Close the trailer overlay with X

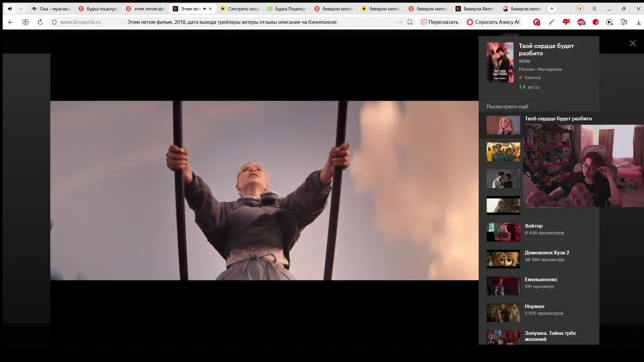tap(633, 43)
